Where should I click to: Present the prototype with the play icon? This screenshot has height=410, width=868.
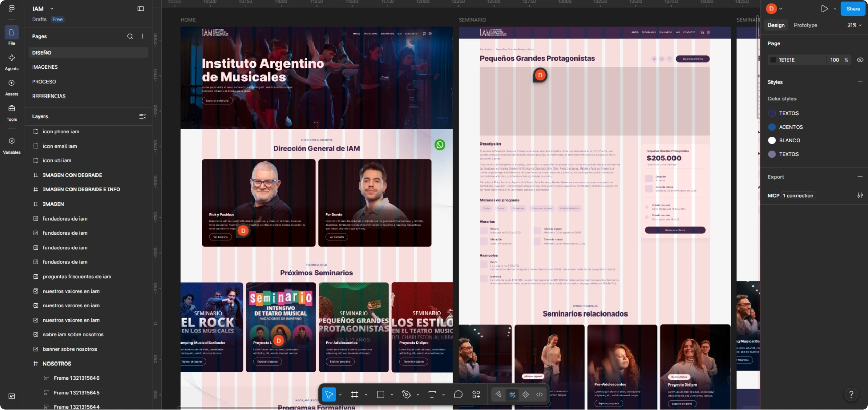click(824, 9)
